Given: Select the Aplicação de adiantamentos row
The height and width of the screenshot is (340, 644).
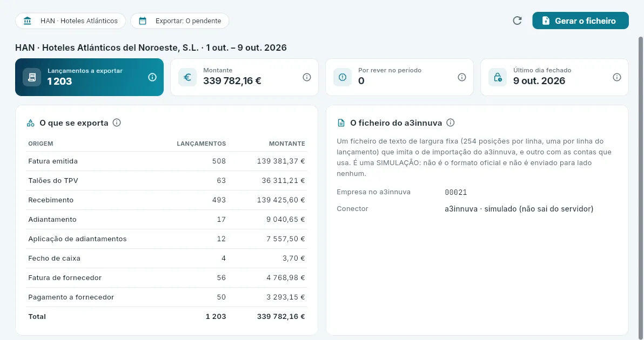Looking at the screenshot, I should (x=166, y=239).
